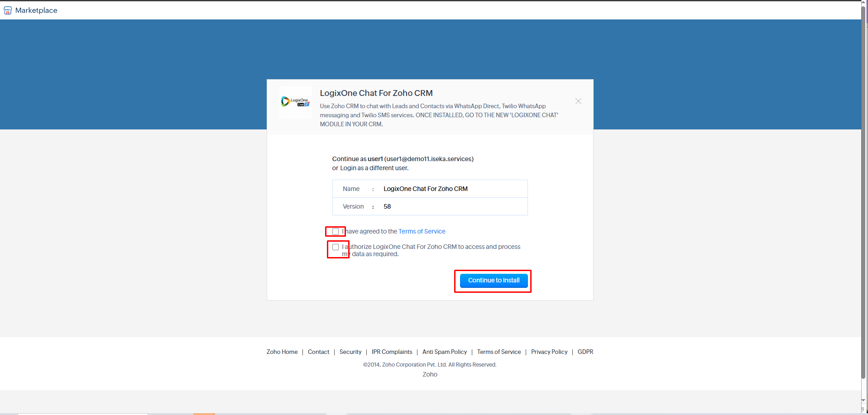The height and width of the screenshot is (415, 868).
Task: Click the copyright Zoho Corporation text
Action: (x=430, y=365)
